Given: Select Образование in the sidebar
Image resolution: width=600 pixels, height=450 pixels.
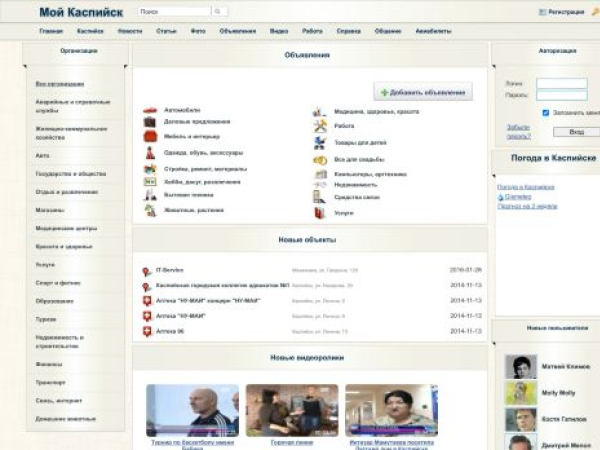Looking at the screenshot, I should [54, 301].
